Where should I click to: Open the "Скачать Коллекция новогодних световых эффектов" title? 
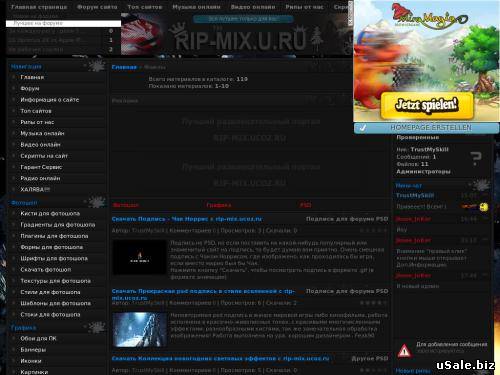point(220,358)
